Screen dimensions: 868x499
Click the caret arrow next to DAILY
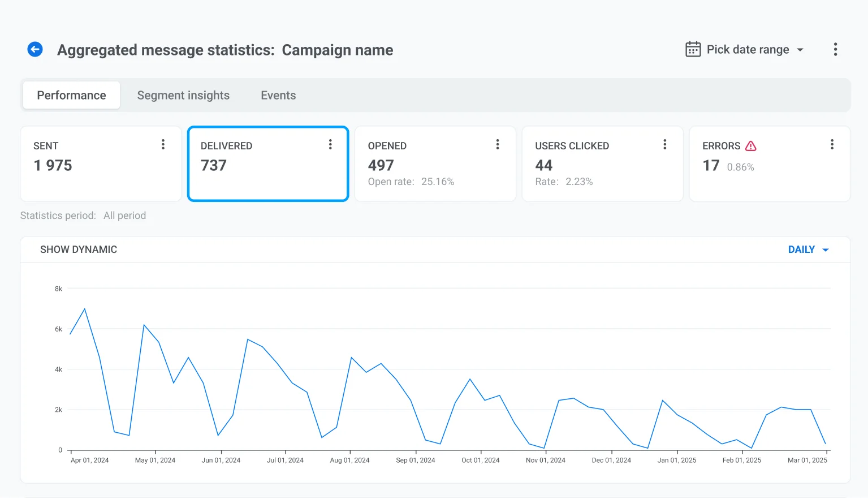click(826, 250)
